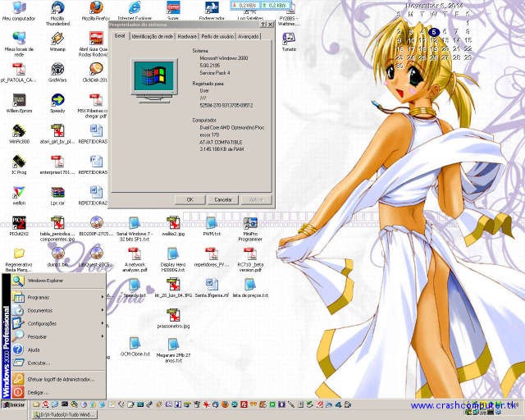525x420 pixels.
Task: Select day 5 in the desktop calendar
Action: (434, 32)
